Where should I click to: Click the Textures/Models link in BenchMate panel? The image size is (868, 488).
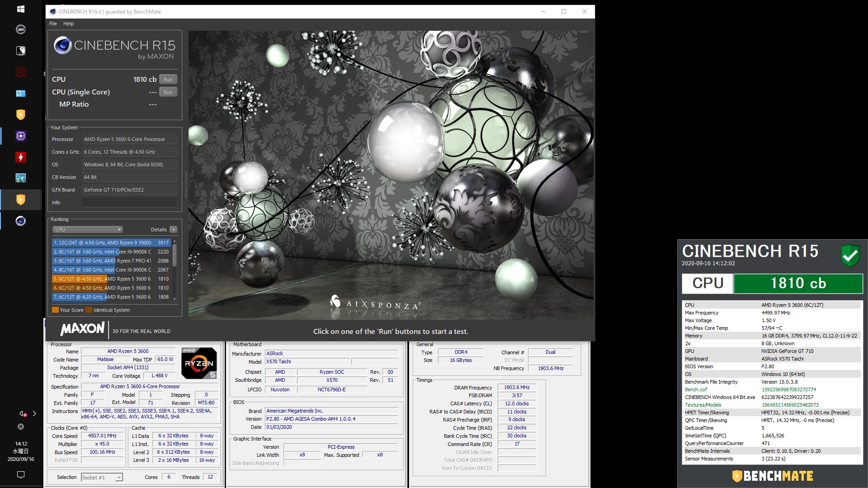[703, 405]
